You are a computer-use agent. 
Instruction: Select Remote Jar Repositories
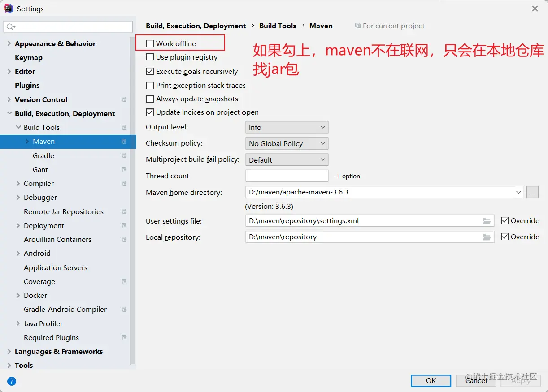pyautogui.click(x=64, y=211)
